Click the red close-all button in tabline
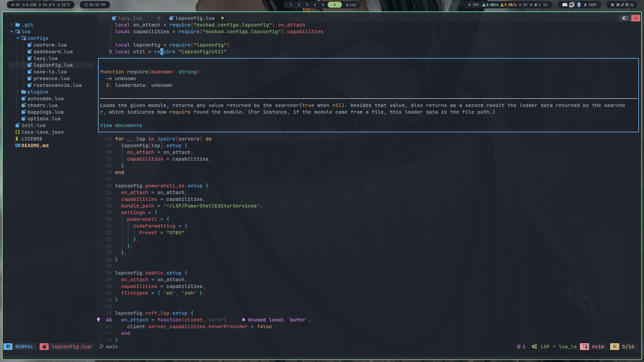This screenshot has width=644, height=362. click(x=636, y=18)
